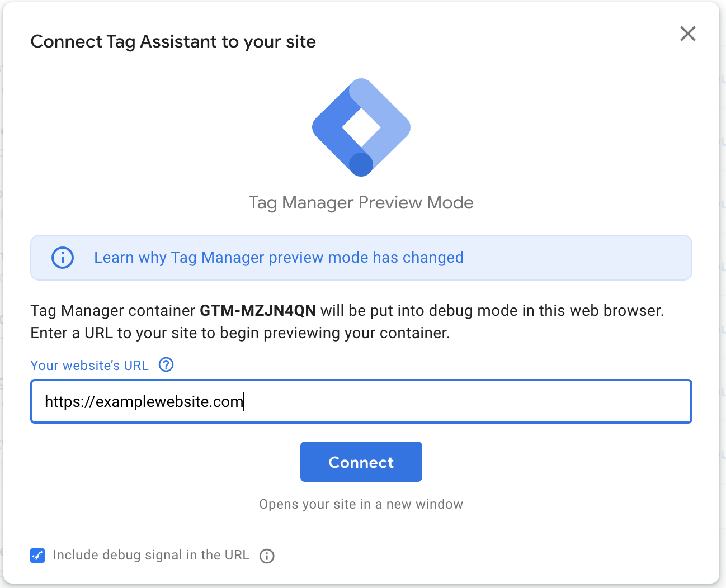Close the Connect Tag Assistant dialog
Image resolution: width=726 pixels, height=588 pixels.
687,34
